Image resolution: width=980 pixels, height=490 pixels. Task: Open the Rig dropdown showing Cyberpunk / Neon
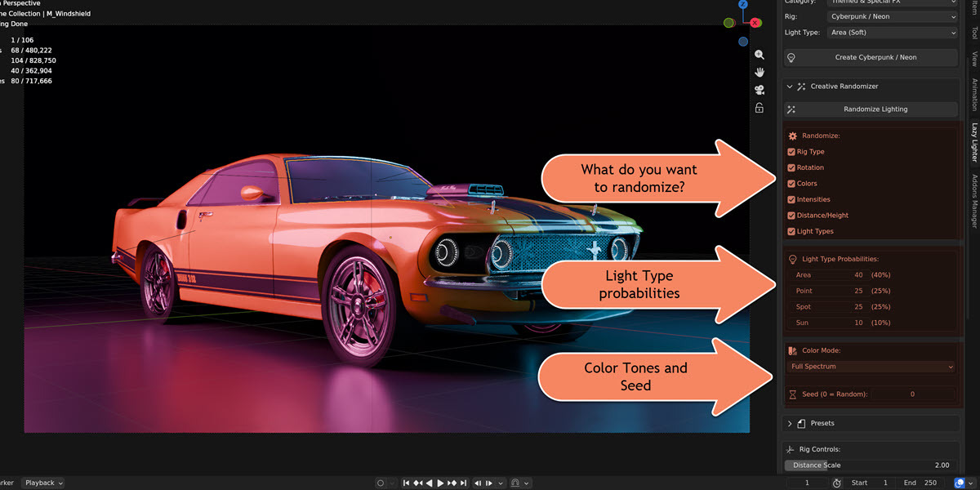point(891,16)
